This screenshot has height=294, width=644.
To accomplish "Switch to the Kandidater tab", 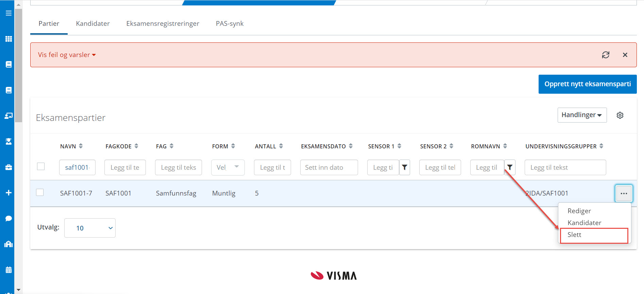I will (x=93, y=23).
